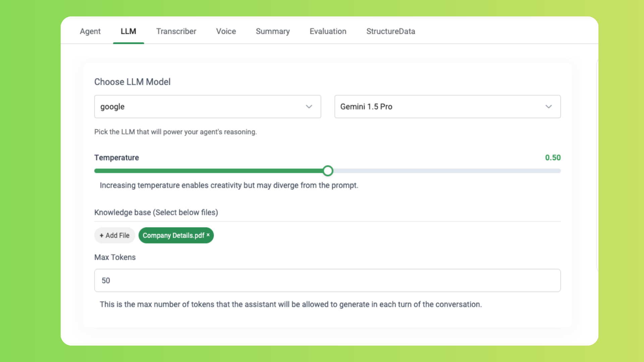The image size is (644, 362).
Task: Click the temperature value 0.50
Action: tap(552, 158)
